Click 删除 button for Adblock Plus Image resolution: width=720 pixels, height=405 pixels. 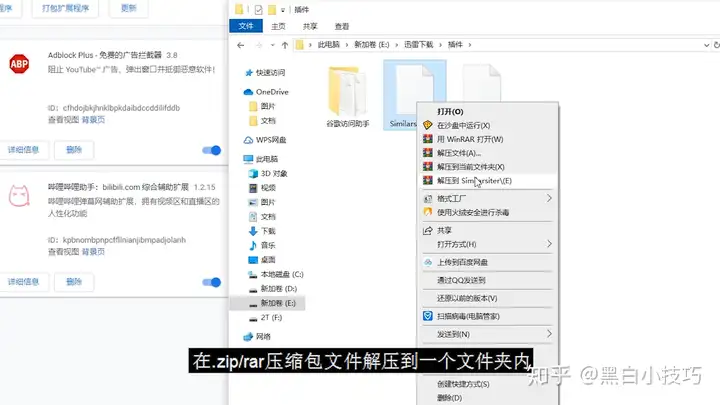pyautogui.click(x=74, y=150)
